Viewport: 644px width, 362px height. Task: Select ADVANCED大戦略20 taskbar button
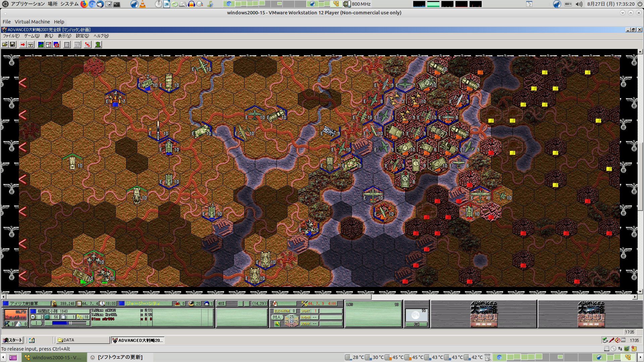(x=138, y=340)
